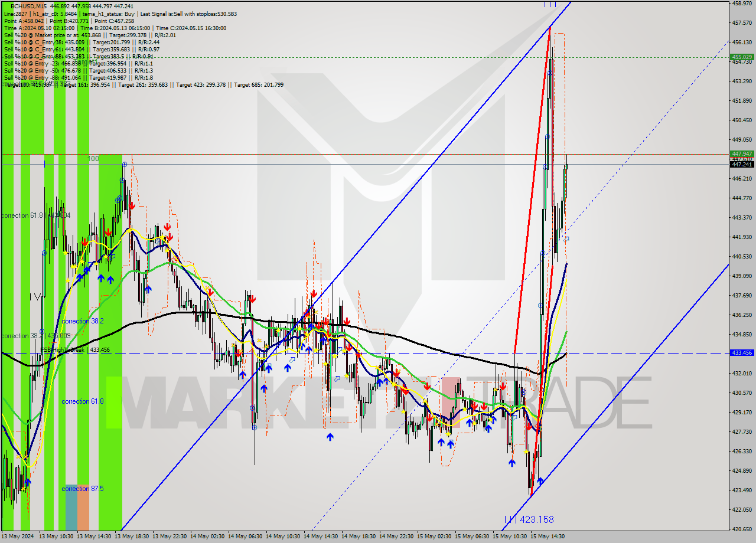Click the 429.170 price axis label

tap(742, 413)
